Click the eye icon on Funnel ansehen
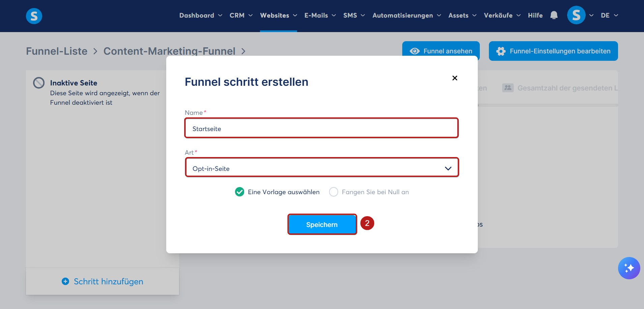 click(x=414, y=51)
